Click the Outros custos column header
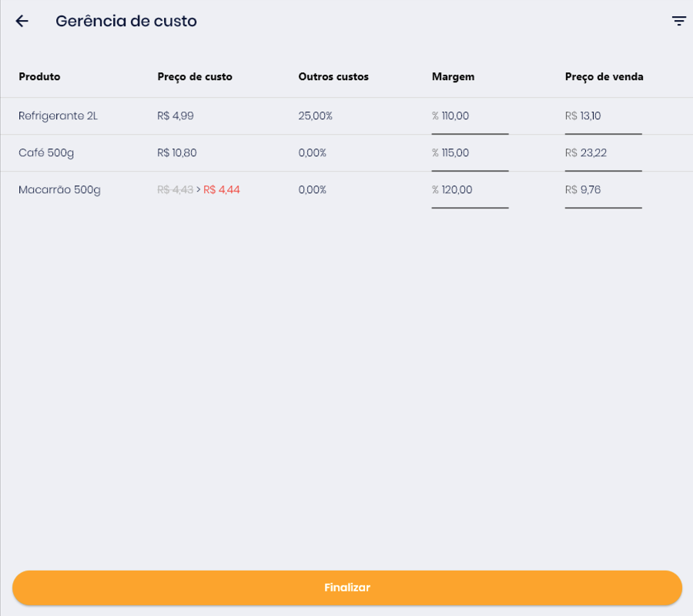The width and height of the screenshot is (693, 616). pyautogui.click(x=333, y=77)
